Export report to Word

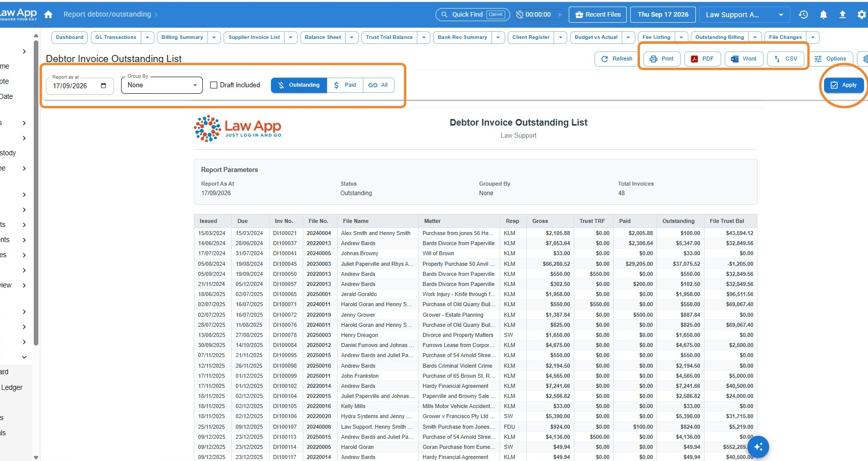tap(744, 59)
